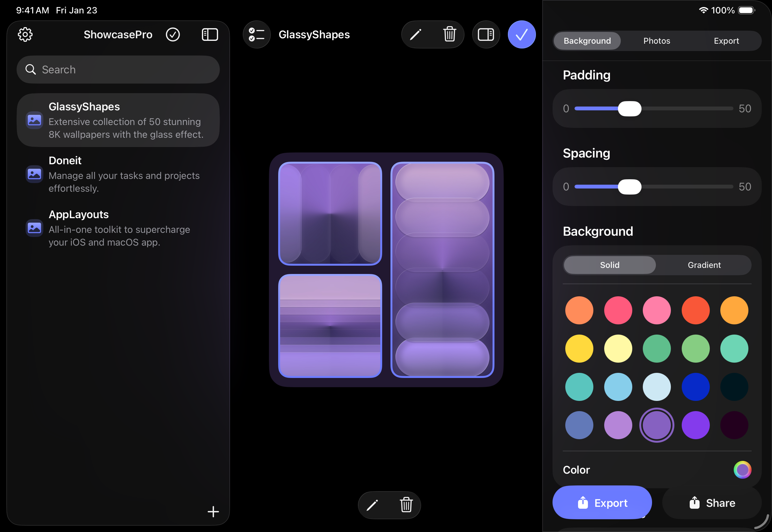Open the Color picker wheel

pyautogui.click(x=742, y=470)
